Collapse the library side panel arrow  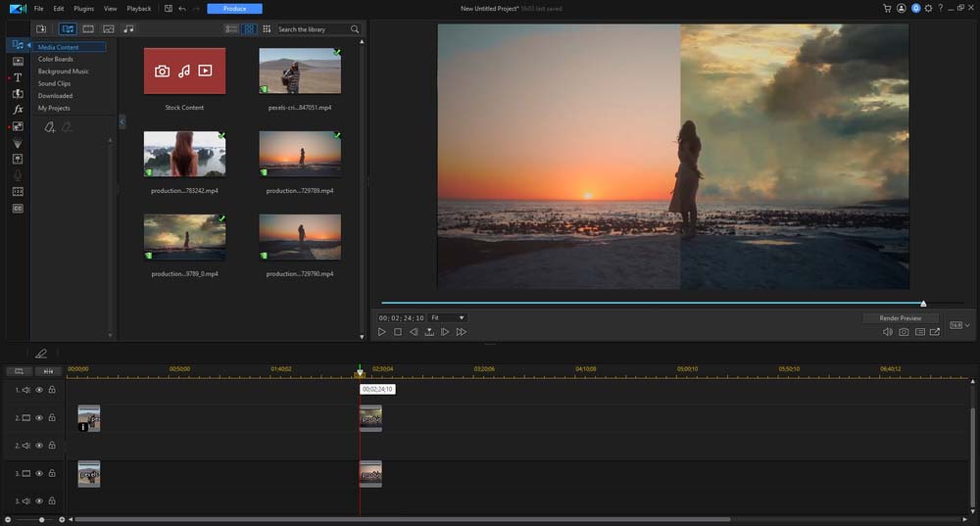click(122, 121)
